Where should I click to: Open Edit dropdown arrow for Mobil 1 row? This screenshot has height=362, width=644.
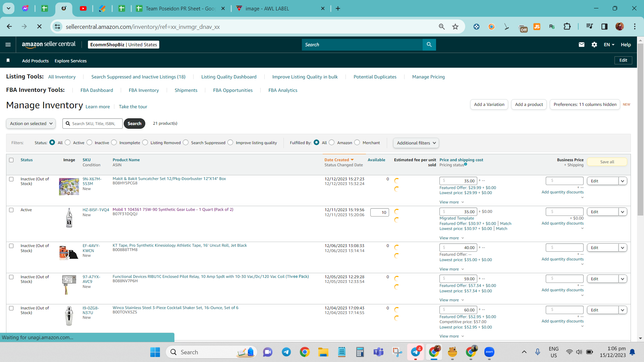tap(623, 212)
